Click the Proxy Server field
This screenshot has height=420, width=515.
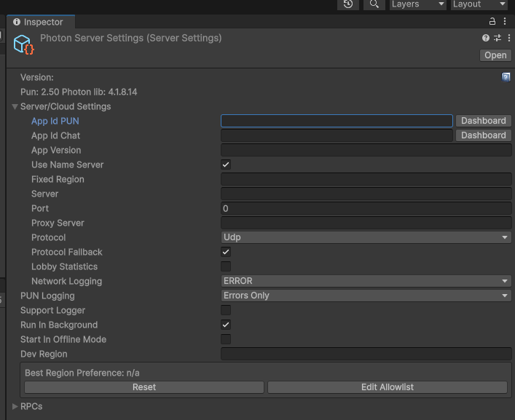click(x=366, y=223)
